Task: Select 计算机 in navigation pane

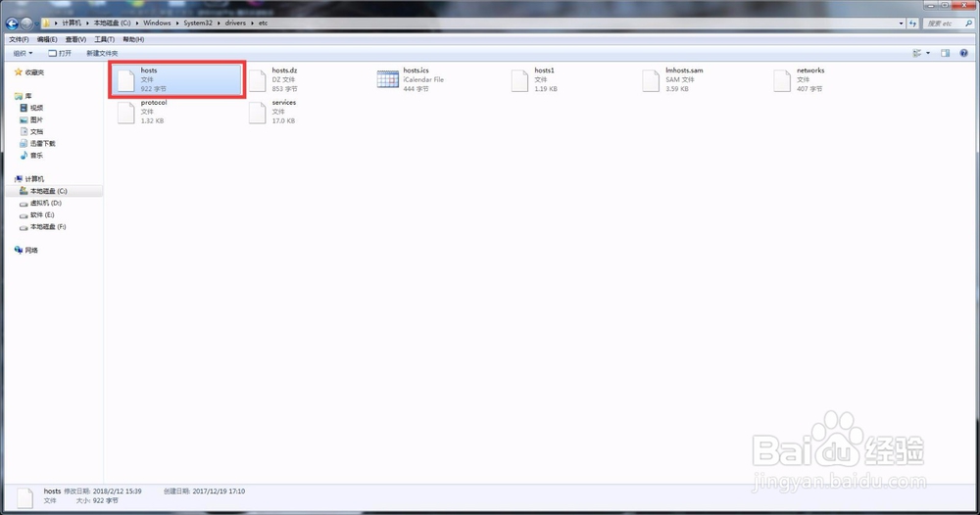Action: coord(34,179)
